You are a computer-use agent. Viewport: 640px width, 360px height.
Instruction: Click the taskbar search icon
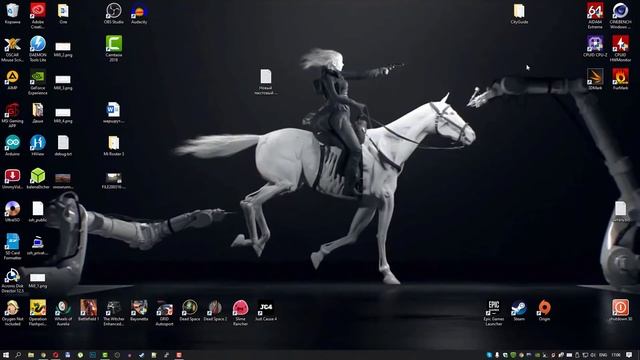18,355
